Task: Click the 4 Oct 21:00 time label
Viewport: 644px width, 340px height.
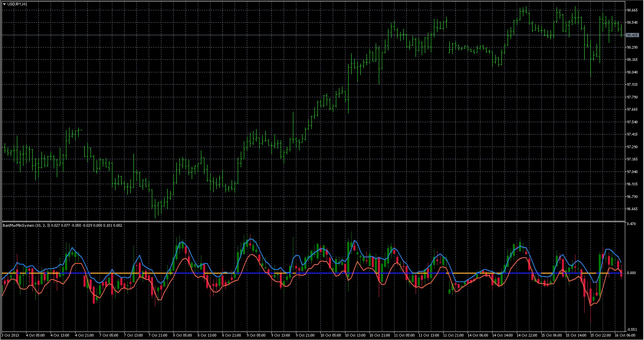Action: (84, 335)
